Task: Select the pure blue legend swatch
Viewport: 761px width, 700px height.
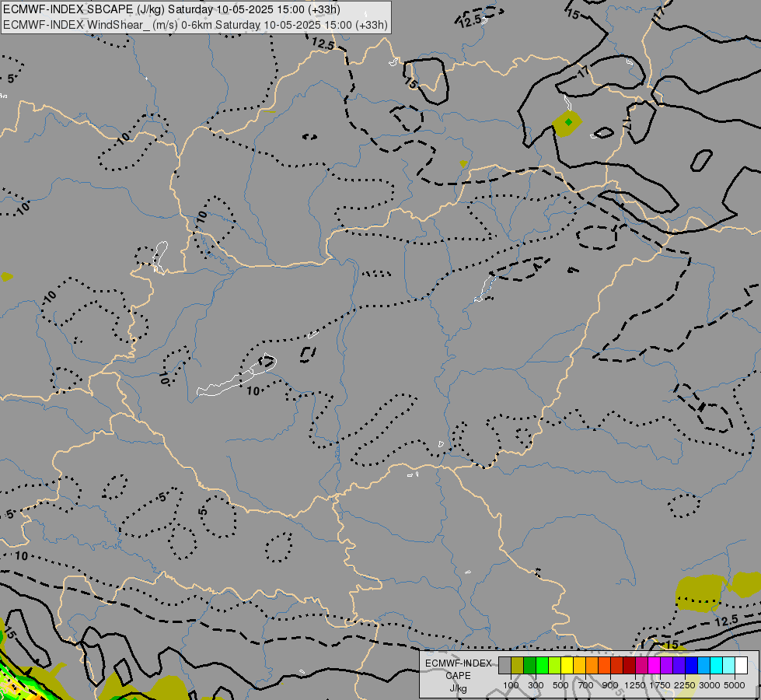Action: [x=691, y=666]
